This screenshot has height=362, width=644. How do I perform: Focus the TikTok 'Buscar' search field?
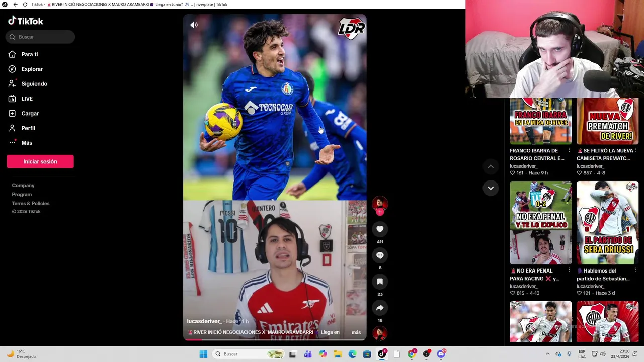(40, 37)
